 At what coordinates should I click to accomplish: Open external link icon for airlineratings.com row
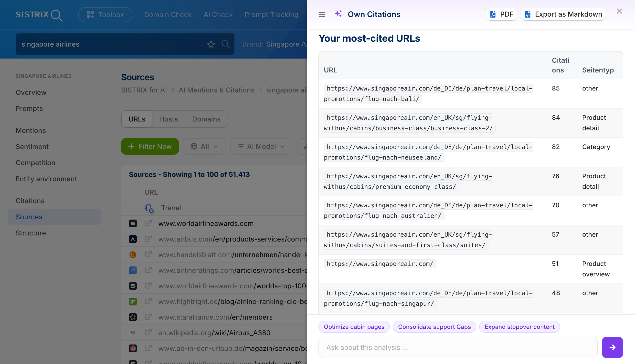[x=148, y=270]
